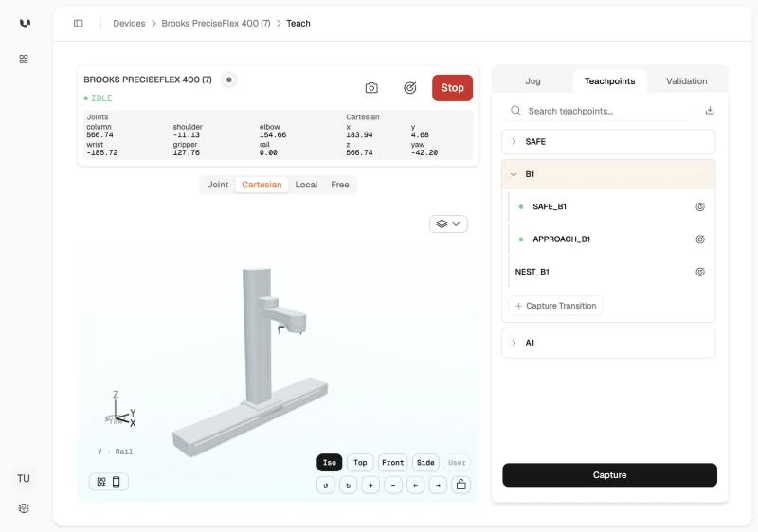Zoom out with the minus button

(x=393, y=485)
